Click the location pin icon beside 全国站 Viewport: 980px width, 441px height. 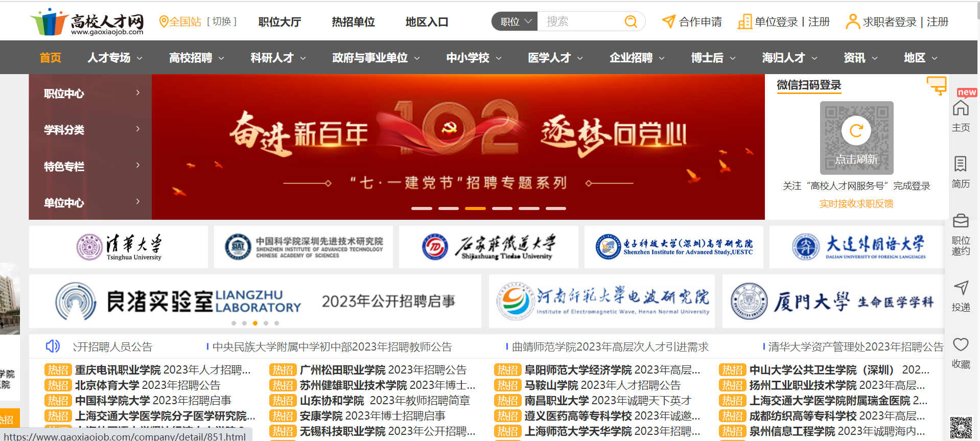[164, 21]
